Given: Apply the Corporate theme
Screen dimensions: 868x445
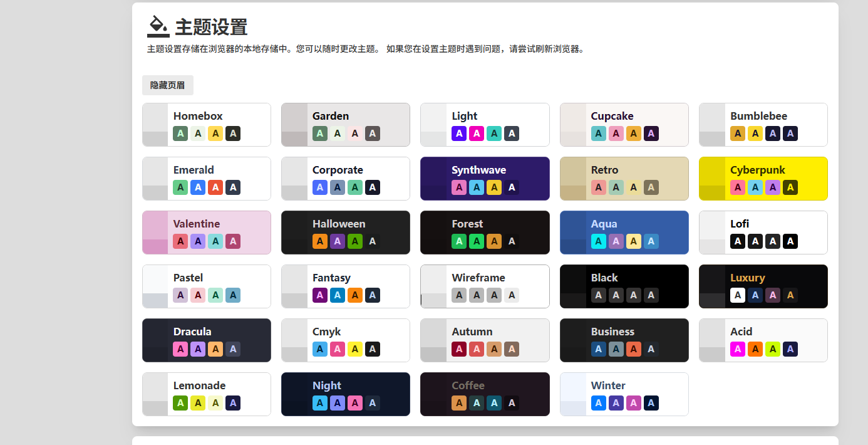Looking at the screenshot, I should [x=346, y=179].
